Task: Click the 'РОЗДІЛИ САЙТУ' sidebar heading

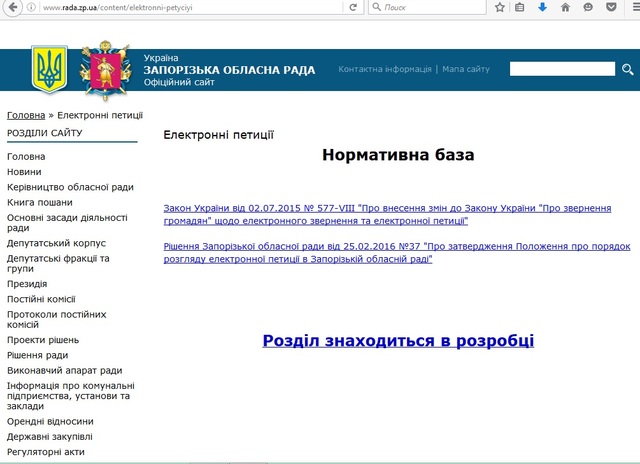Action: coord(44,133)
